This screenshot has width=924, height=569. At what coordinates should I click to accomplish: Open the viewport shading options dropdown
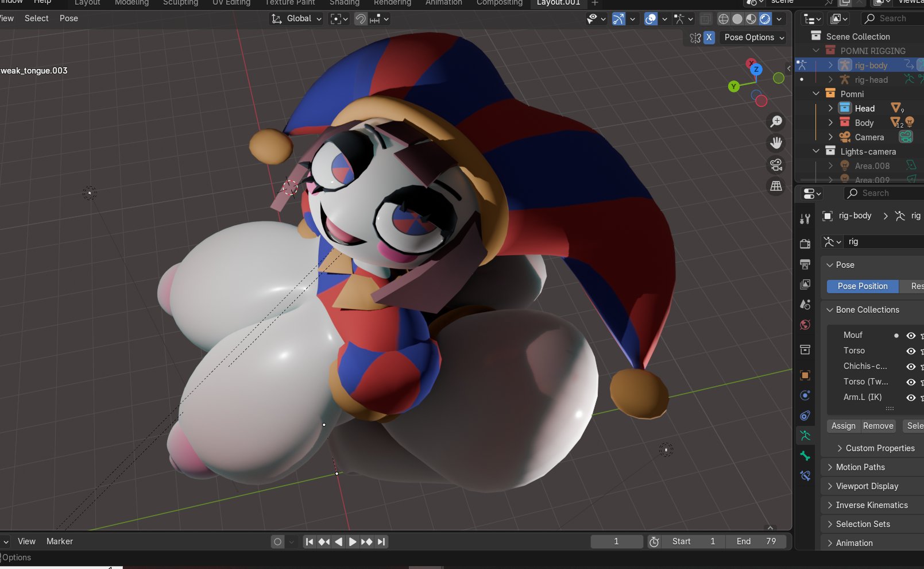click(x=779, y=19)
